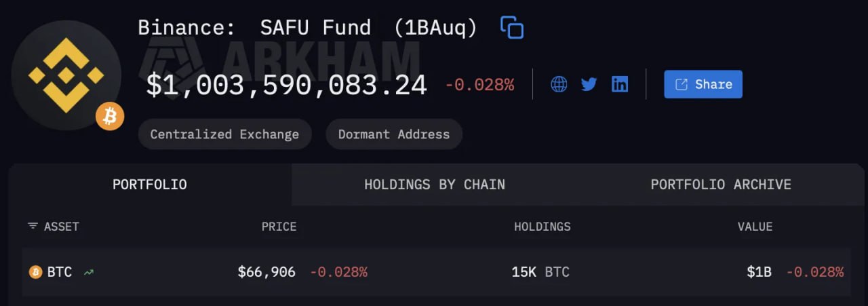The width and height of the screenshot is (868, 306).
Task: Click the Binance logo avatar
Action: tap(66, 75)
